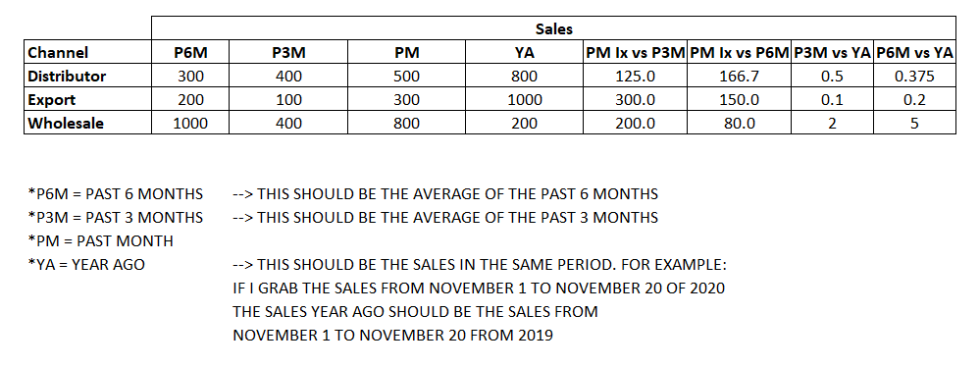
Task: Select the Distributor row label
Action: click(x=88, y=77)
